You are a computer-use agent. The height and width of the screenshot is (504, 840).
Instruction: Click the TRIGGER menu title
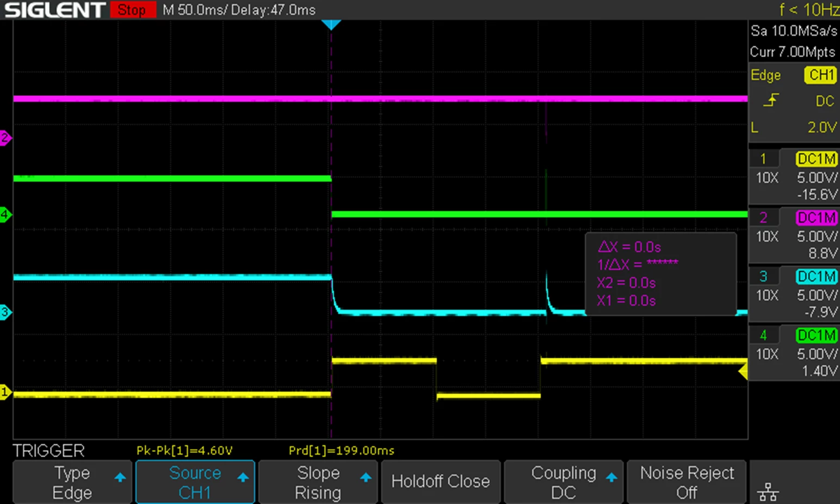pos(48,451)
